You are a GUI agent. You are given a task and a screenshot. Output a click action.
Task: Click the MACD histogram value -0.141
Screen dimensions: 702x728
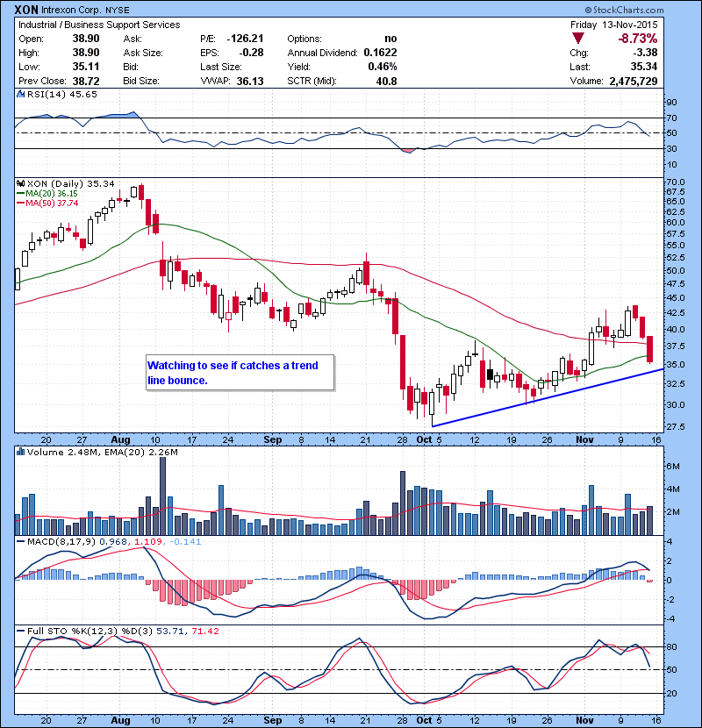(x=185, y=541)
